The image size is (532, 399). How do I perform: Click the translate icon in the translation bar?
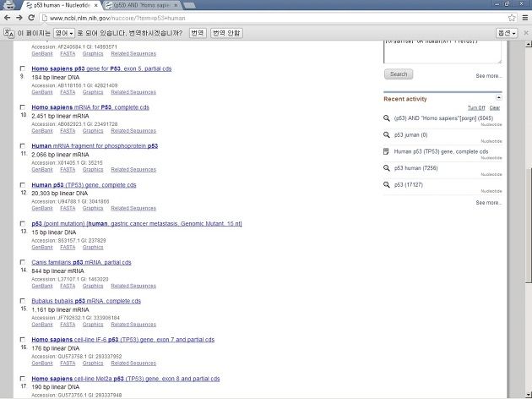tap(9, 33)
